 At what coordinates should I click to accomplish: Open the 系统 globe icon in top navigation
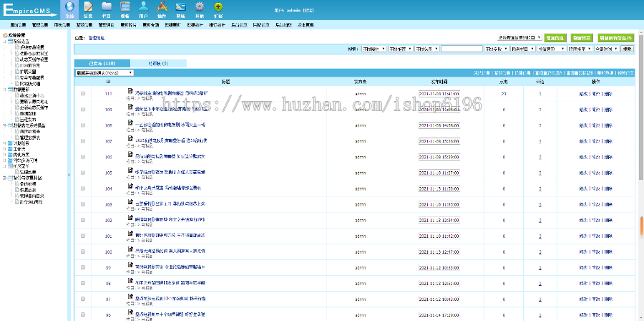69,6
